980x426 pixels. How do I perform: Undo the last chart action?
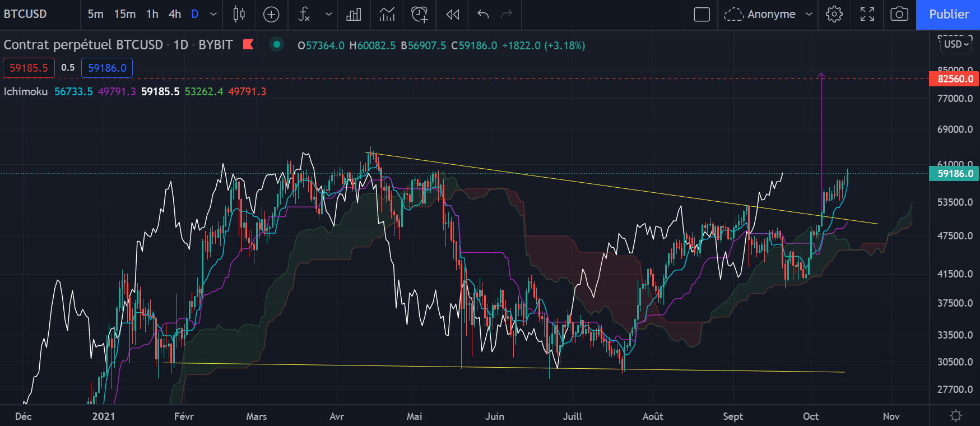[x=483, y=15]
